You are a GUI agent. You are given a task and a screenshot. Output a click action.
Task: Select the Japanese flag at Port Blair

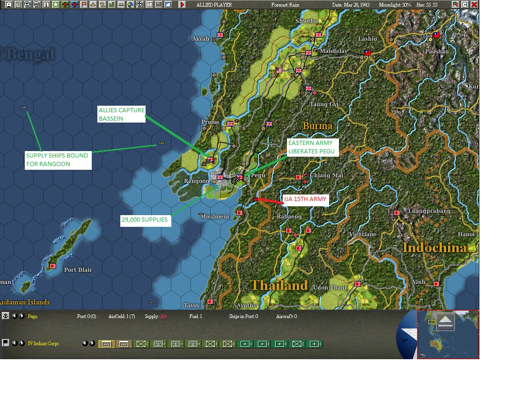click(x=53, y=266)
